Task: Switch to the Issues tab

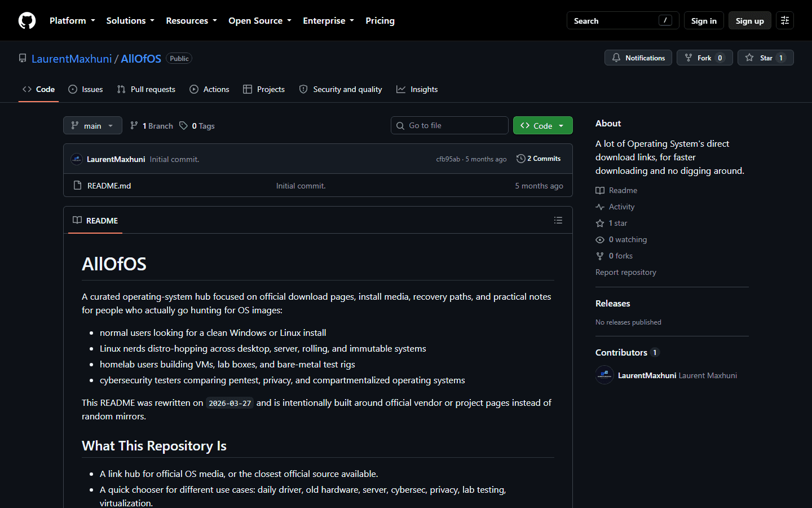Action: pos(86,89)
